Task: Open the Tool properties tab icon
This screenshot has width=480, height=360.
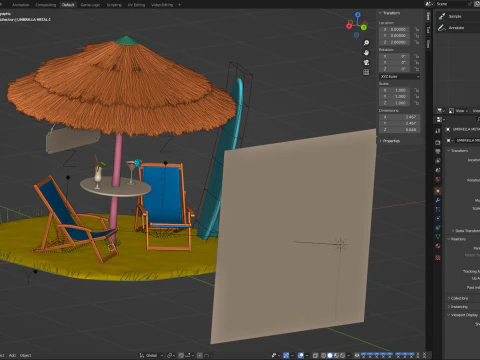Action: (438, 131)
